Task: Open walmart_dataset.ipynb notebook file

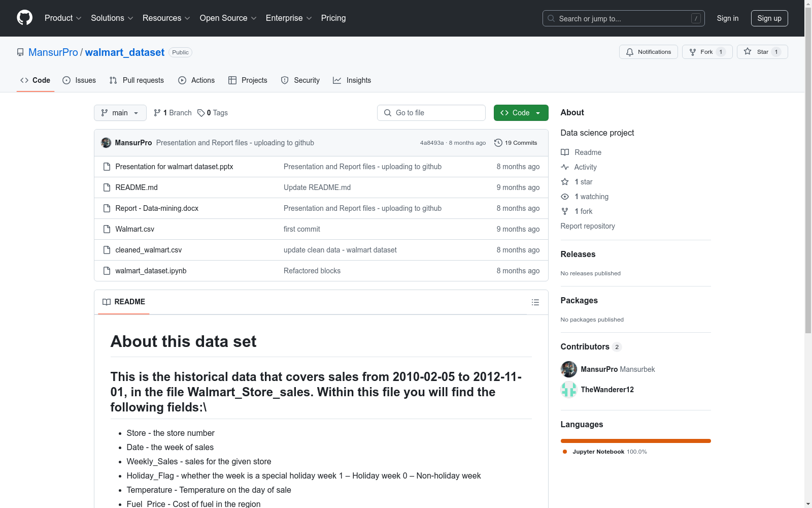Action: [151, 271]
